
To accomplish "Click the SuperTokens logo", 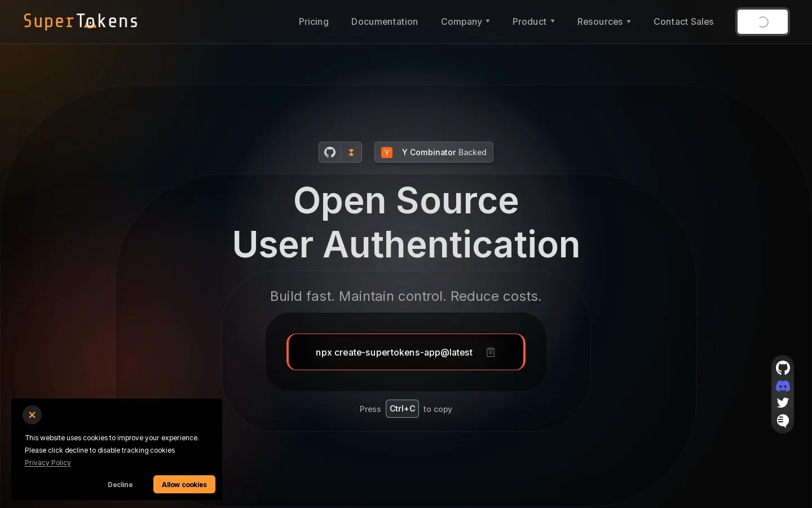I will coord(81,21).
